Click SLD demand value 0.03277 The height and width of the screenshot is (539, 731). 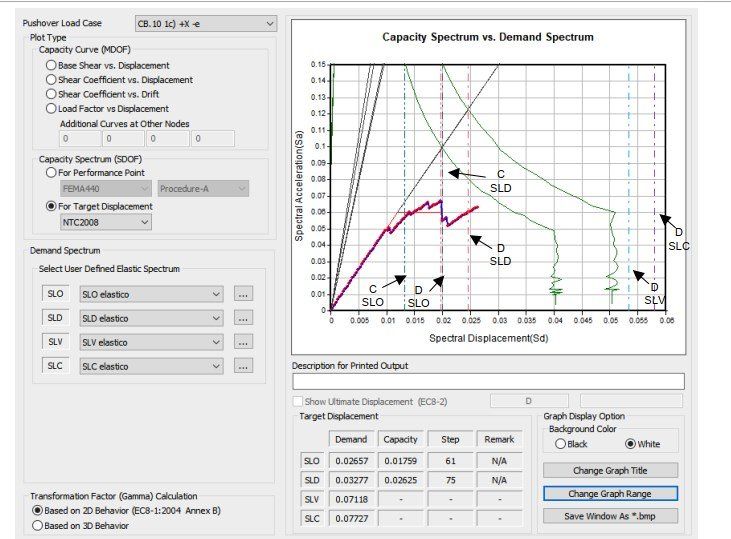coord(352,480)
